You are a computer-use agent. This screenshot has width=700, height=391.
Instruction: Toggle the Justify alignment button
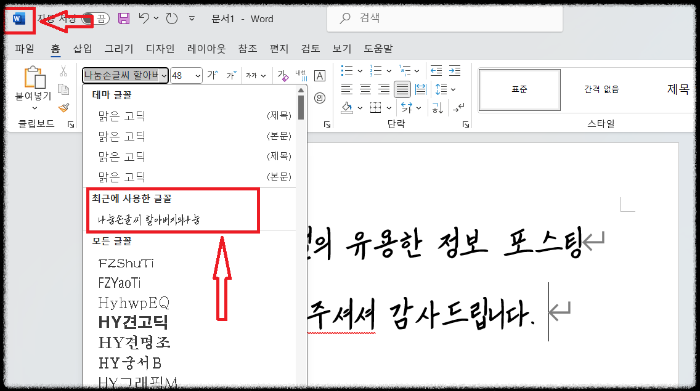coord(402,89)
